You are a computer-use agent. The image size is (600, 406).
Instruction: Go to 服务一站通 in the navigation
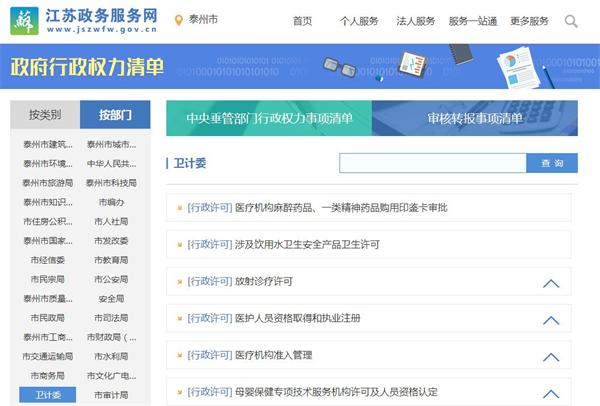472,21
